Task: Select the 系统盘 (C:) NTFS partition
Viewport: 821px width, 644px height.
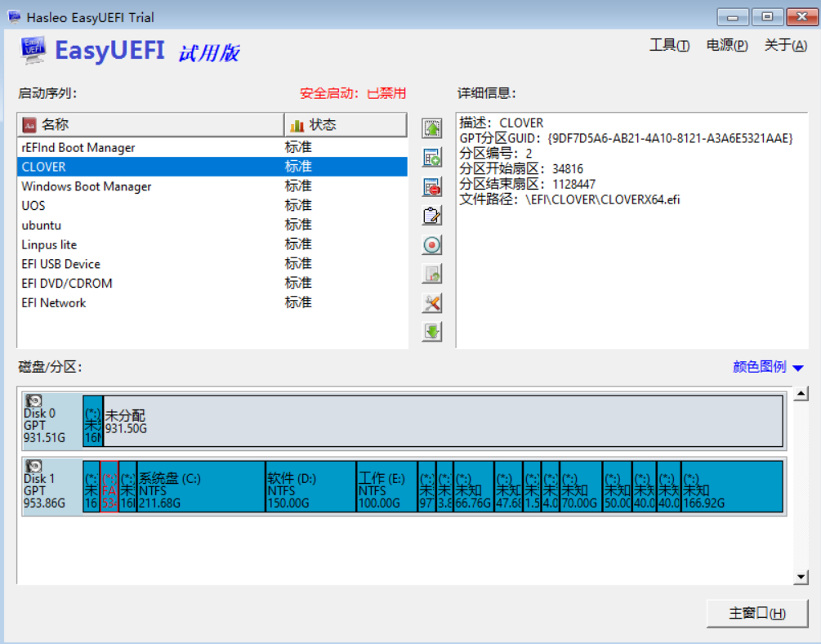Action: tap(201, 487)
